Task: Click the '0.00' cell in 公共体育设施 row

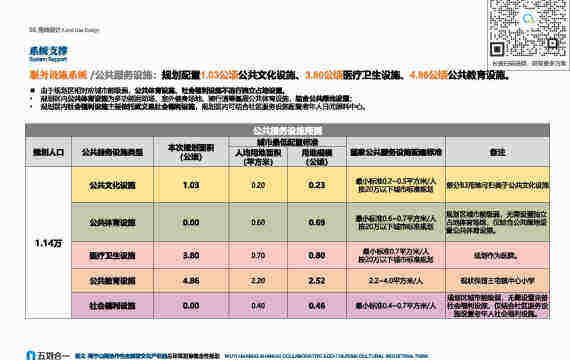Action: [191, 222]
